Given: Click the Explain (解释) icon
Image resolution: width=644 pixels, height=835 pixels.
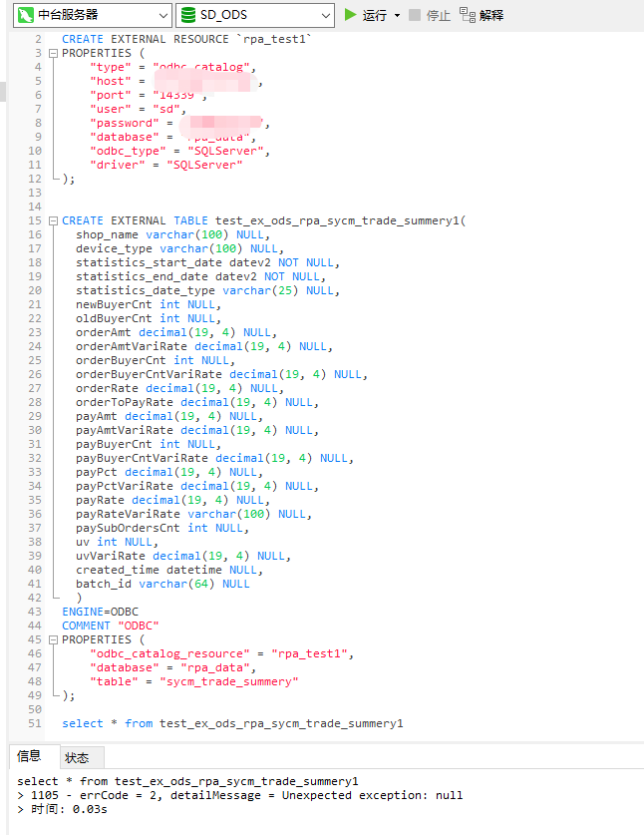Looking at the screenshot, I should [467, 15].
